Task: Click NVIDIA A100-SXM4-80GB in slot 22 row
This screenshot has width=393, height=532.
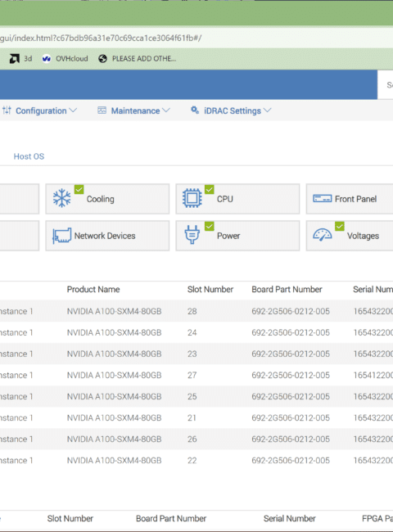Action: pyautogui.click(x=114, y=461)
